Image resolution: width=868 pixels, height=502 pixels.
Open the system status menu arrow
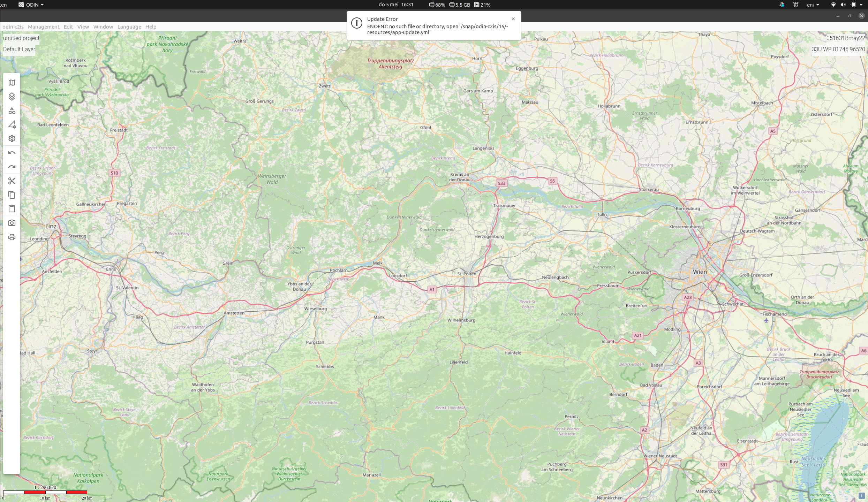click(861, 5)
